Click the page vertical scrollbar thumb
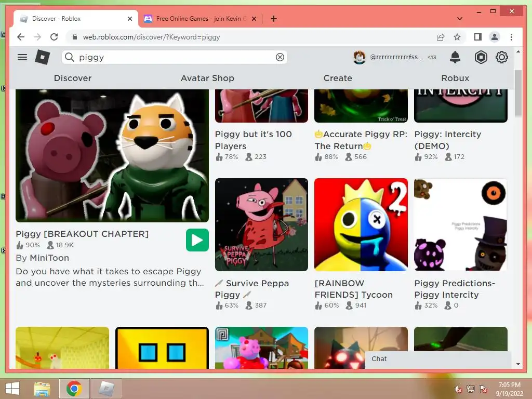 coord(518,94)
